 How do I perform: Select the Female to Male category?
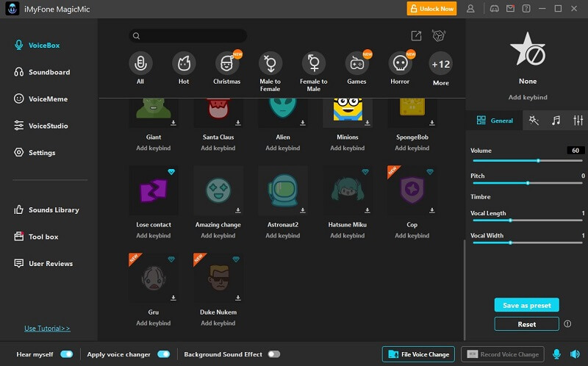pos(314,71)
